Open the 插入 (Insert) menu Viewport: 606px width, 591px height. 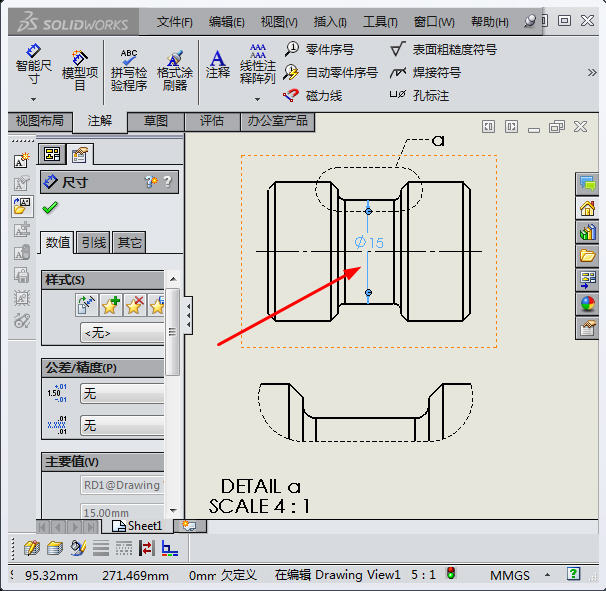(330, 21)
